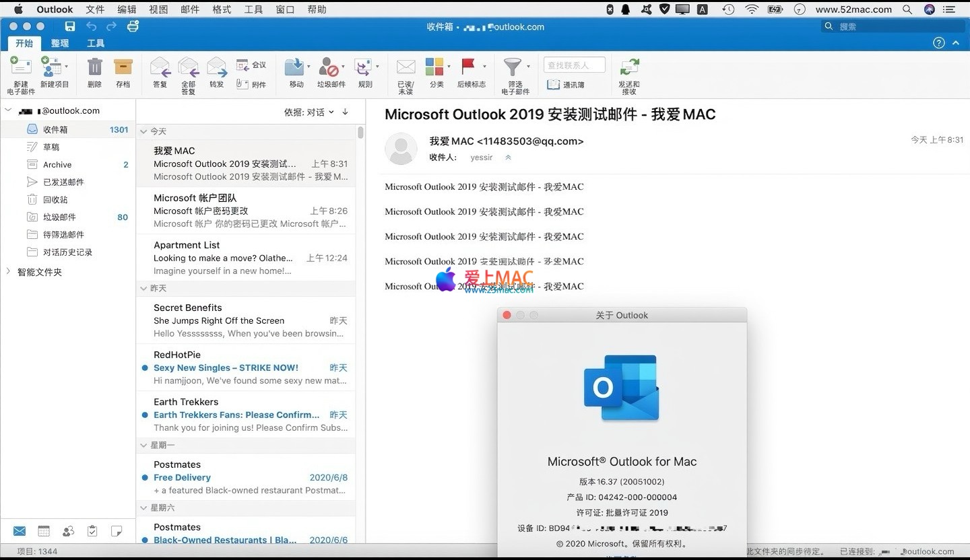The image size is (970, 560).
Task: Click the Delete (删除) trash icon
Action: tap(95, 68)
